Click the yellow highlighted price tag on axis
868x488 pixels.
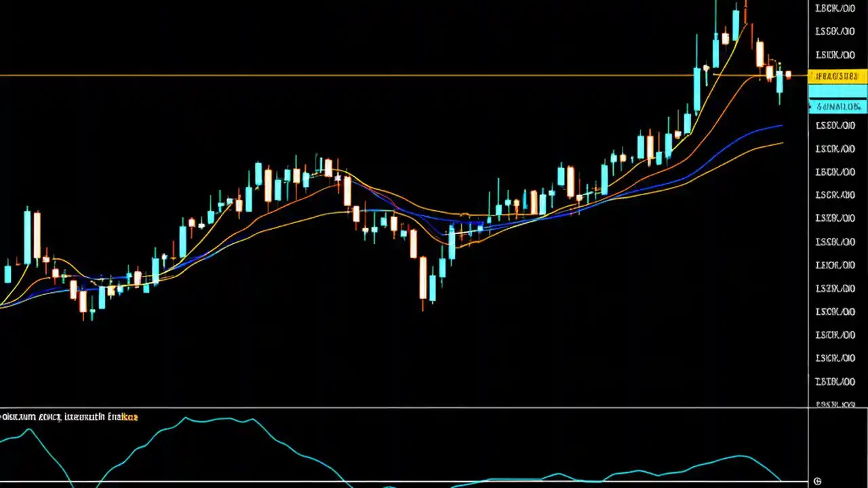(836, 76)
